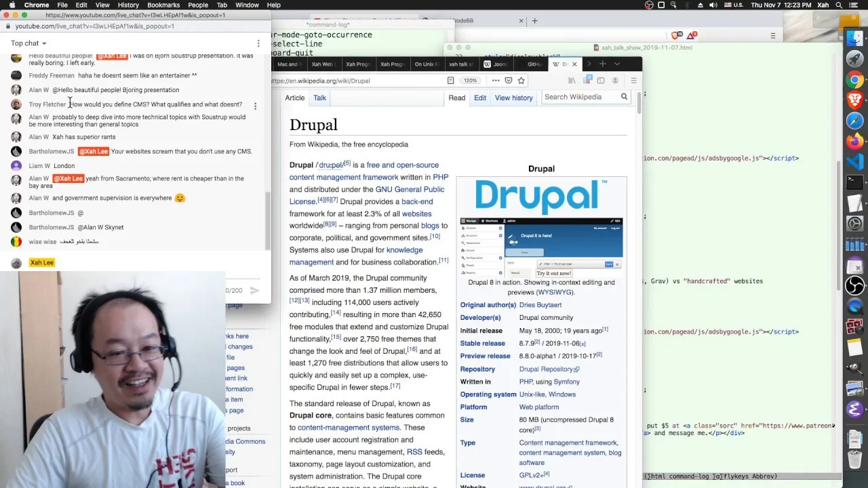Viewport: 868px width, 488px height.
Task: Open the Firefox reader view icon
Action: [450, 81]
